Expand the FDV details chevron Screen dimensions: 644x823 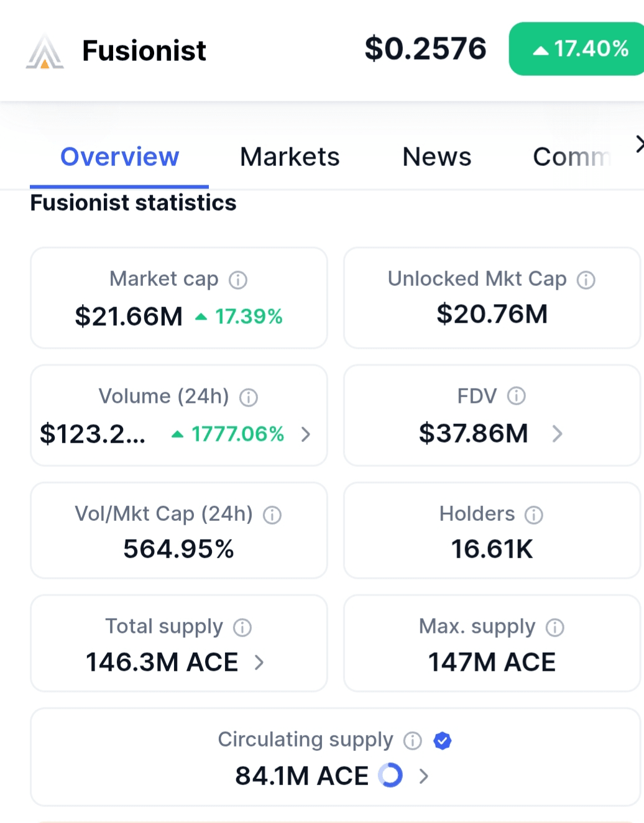click(x=557, y=434)
